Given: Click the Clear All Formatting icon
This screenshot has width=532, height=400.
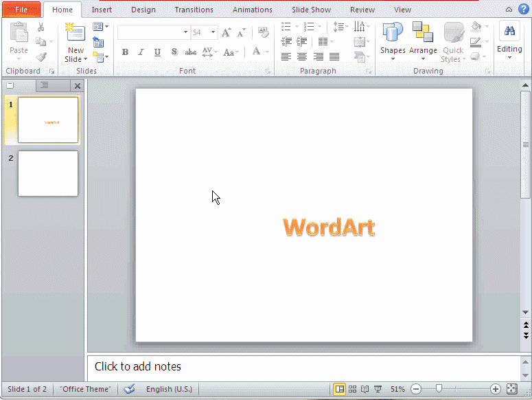Looking at the screenshot, I should [x=264, y=32].
